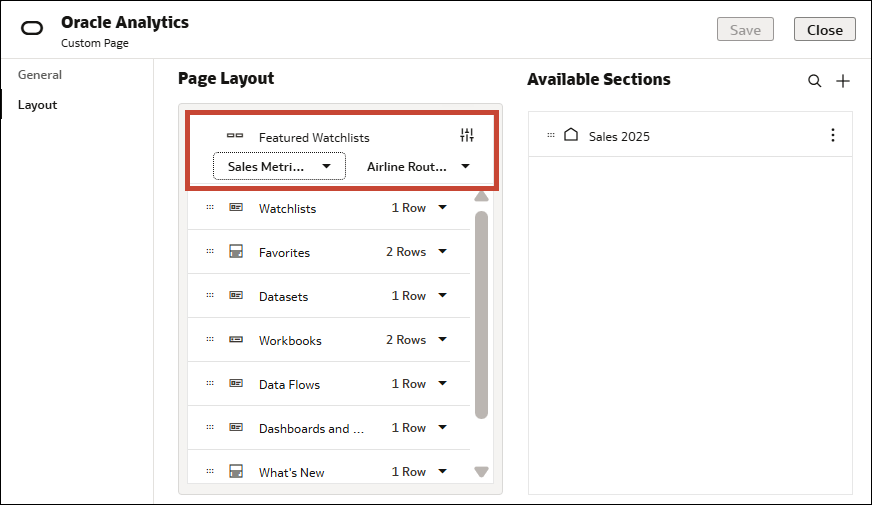Change Data Flows row count dropdown
872x505 pixels.
pyautogui.click(x=419, y=384)
